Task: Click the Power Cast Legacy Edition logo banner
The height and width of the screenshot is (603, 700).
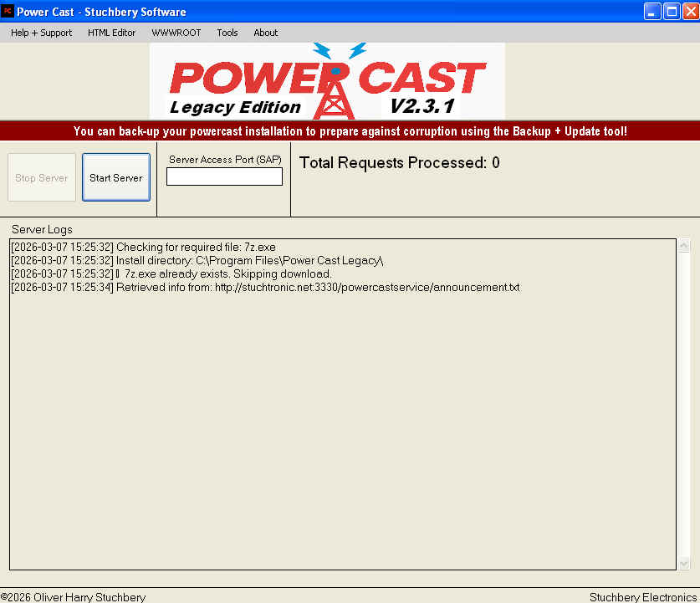Action: click(327, 81)
